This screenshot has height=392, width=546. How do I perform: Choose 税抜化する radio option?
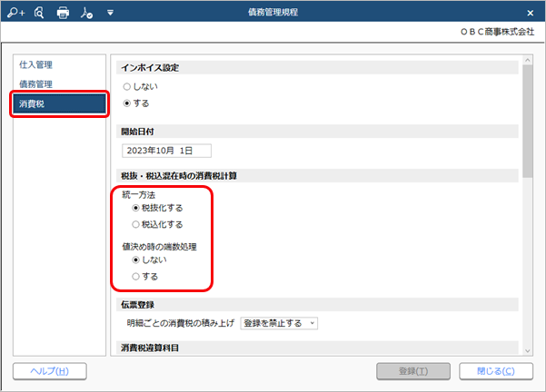click(x=157, y=208)
